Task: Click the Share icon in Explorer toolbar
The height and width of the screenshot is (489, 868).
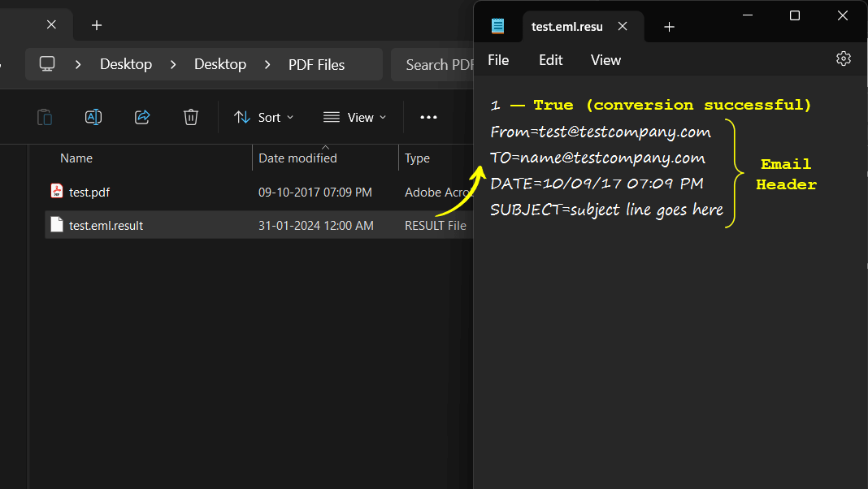Action: pyautogui.click(x=142, y=117)
